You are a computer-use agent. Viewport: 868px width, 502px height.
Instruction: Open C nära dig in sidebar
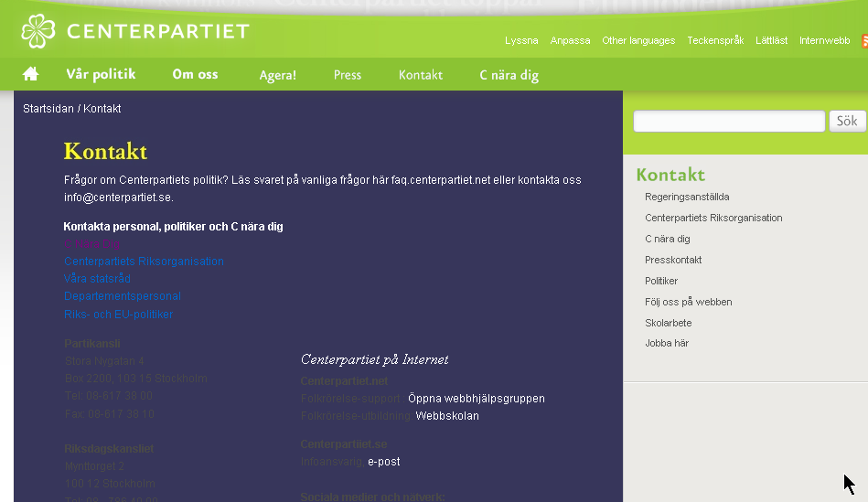tap(668, 239)
